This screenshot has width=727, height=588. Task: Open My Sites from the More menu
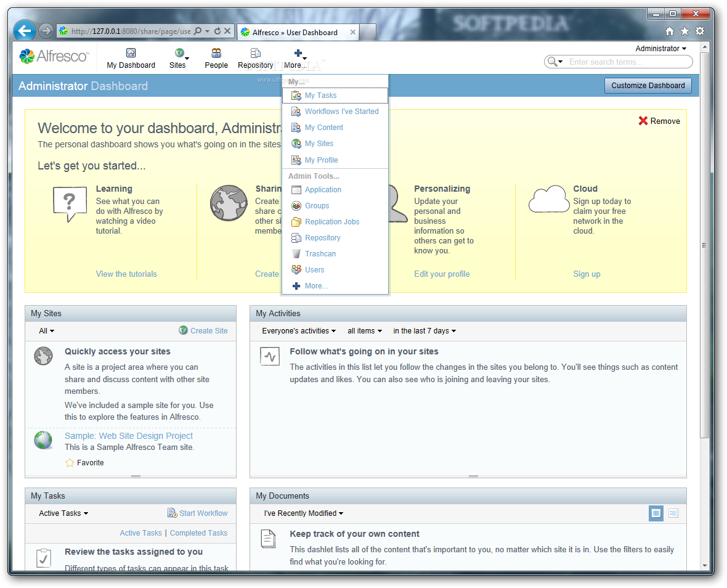pos(335,144)
